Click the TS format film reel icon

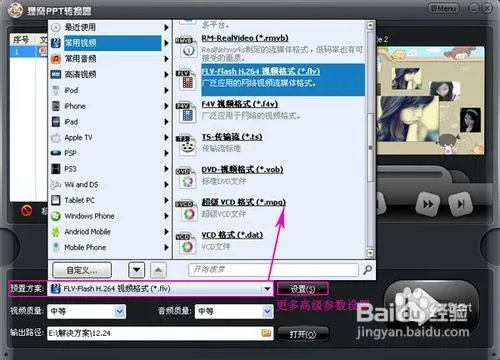coord(186,145)
